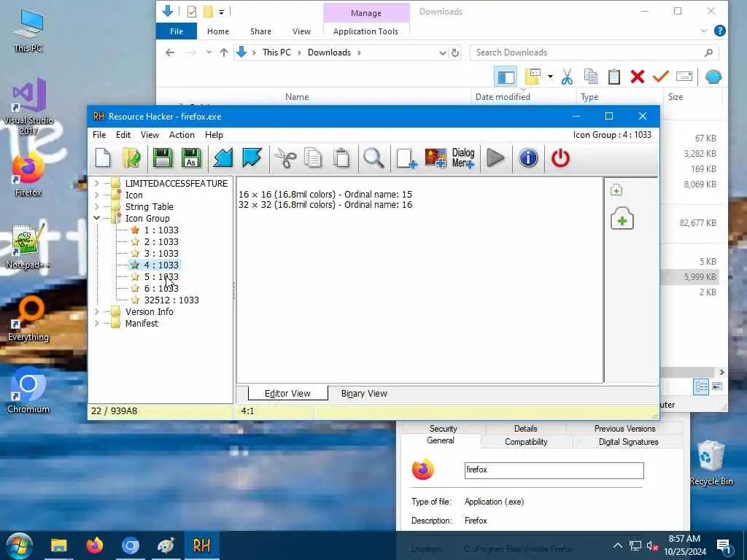Viewport: 747px width, 560px height.
Task: Click the large replace icon button with plus
Action: point(622,219)
